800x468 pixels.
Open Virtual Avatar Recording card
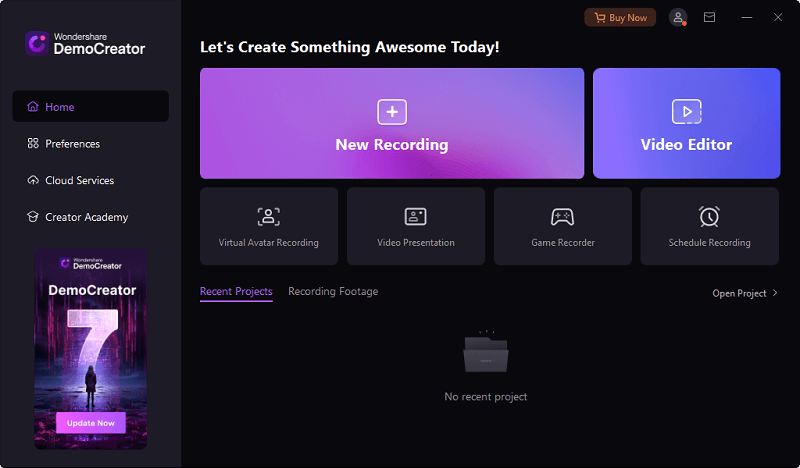pyautogui.click(x=269, y=226)
